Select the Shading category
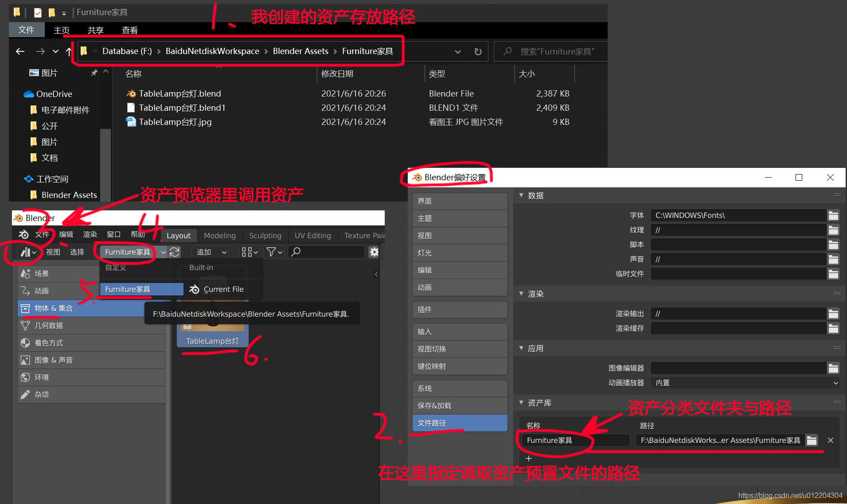 91,343
